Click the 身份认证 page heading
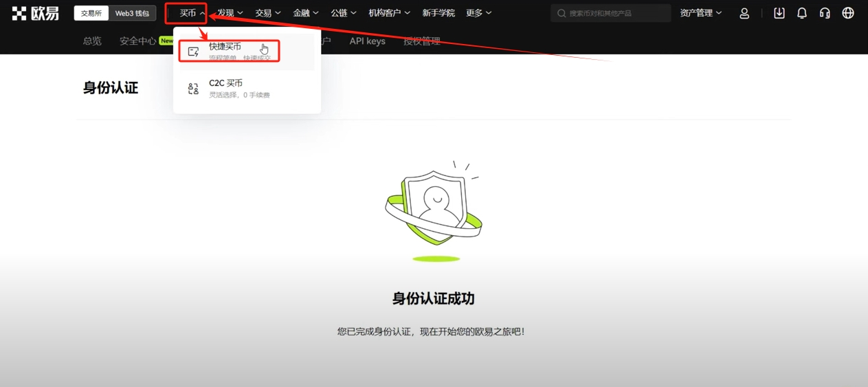This screenshot has height=387, width=868. point(111,88)
